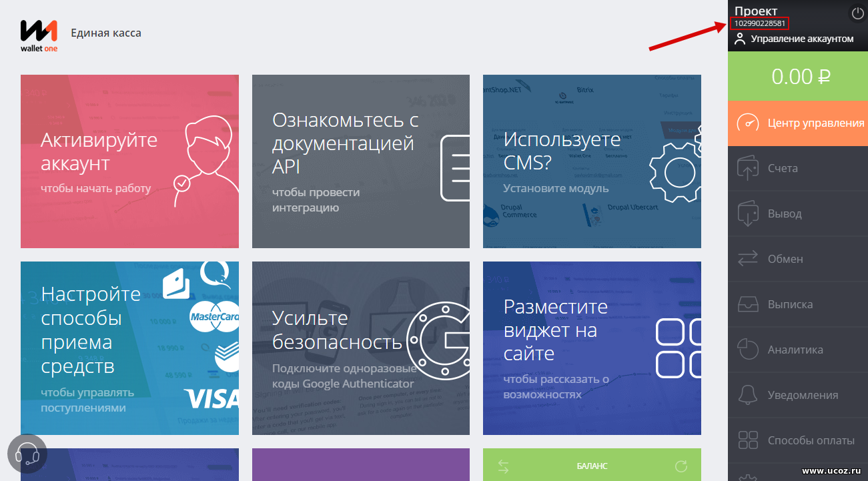The image size is (868, 481).
Task: Click the project number 102990228581
Action: point(759,23)
